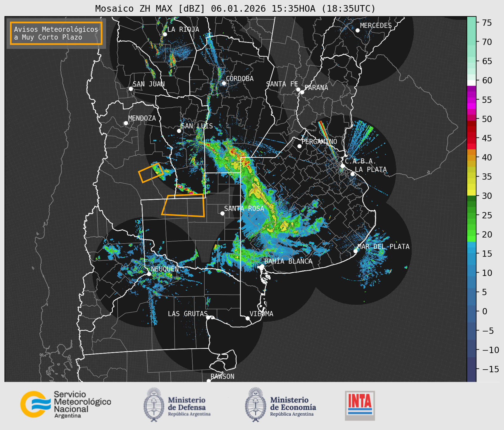Click the Mosaico ZH MAX title text
The image size is (504, 430).
point(235,8)
